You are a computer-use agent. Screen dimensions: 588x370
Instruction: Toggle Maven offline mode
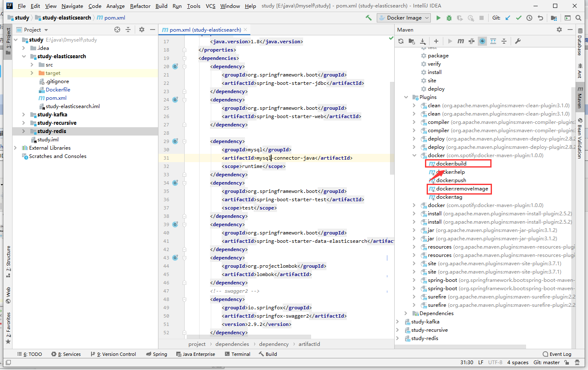(x=471, y=41)
